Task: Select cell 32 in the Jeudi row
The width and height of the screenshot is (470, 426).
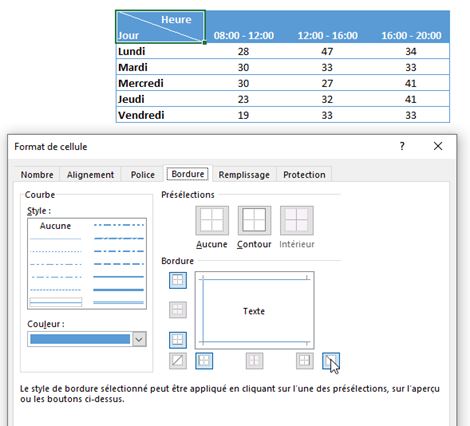Action: [x=327, y=99]
